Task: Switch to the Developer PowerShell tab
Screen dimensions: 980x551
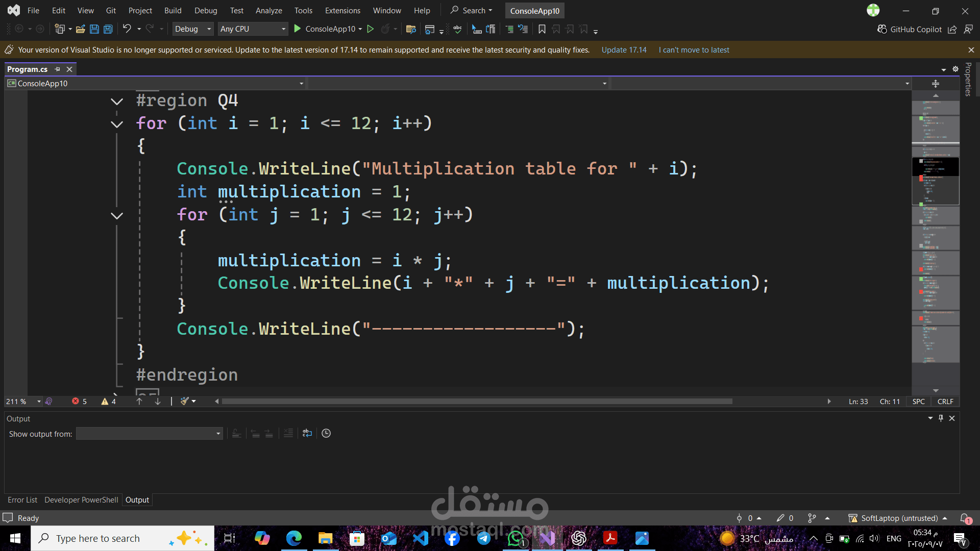Action: pyautogui.click(x=81, y=500)
